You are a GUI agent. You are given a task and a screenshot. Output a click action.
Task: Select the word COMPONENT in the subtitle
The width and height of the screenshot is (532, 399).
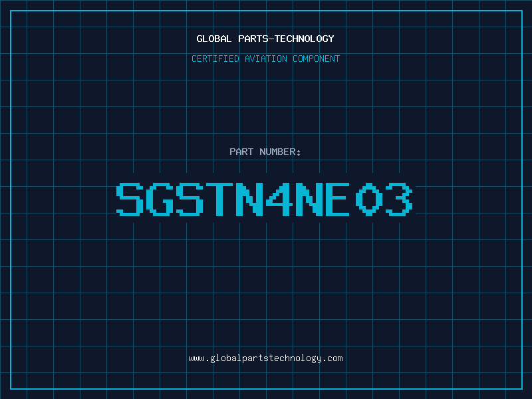[317, 59]
